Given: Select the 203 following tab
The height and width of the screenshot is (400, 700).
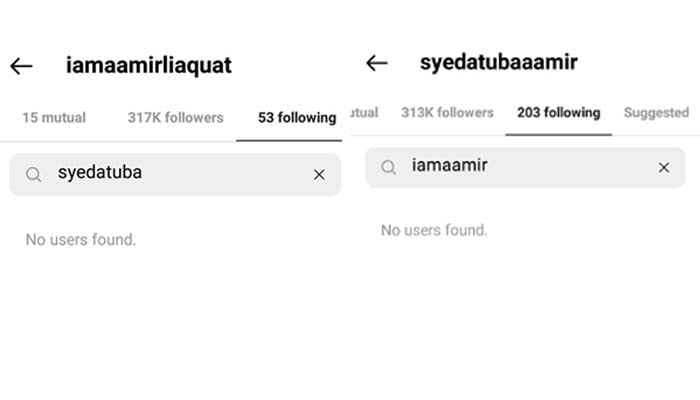Looking at the screenshot, I should (558, 112).
